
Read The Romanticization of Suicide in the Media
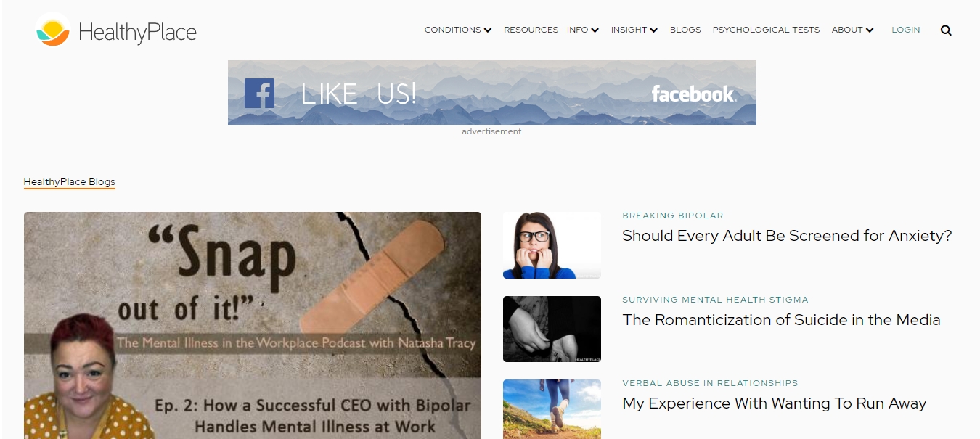[x=781, y=320]
